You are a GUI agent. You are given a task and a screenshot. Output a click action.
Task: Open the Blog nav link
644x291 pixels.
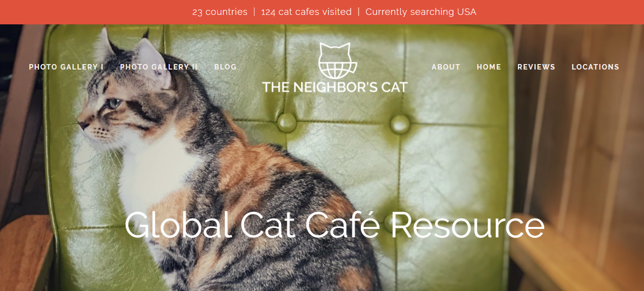coord(225,67)
